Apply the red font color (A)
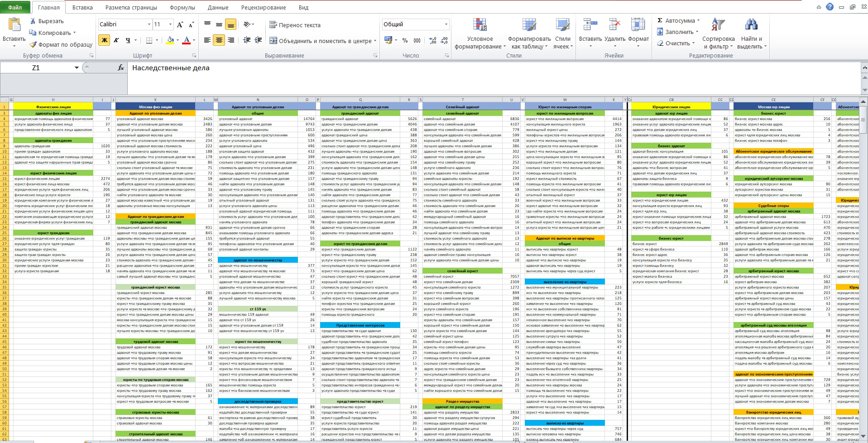The height and width of the screenshot is (443, 868). [x=186, y=40]
